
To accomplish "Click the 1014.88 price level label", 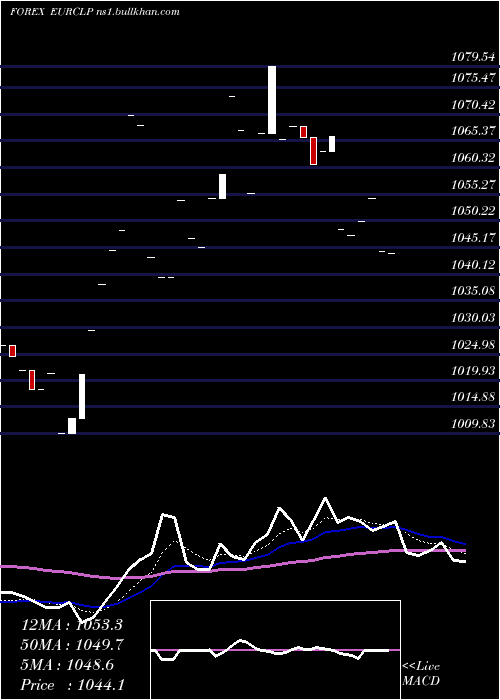I will (x=473, y=396).
